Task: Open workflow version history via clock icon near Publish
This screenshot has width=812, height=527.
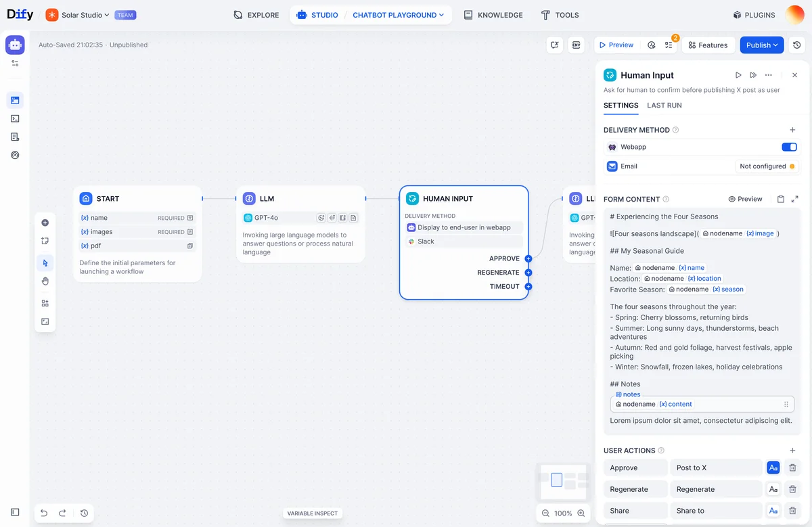Action: (x=796, y=45)
